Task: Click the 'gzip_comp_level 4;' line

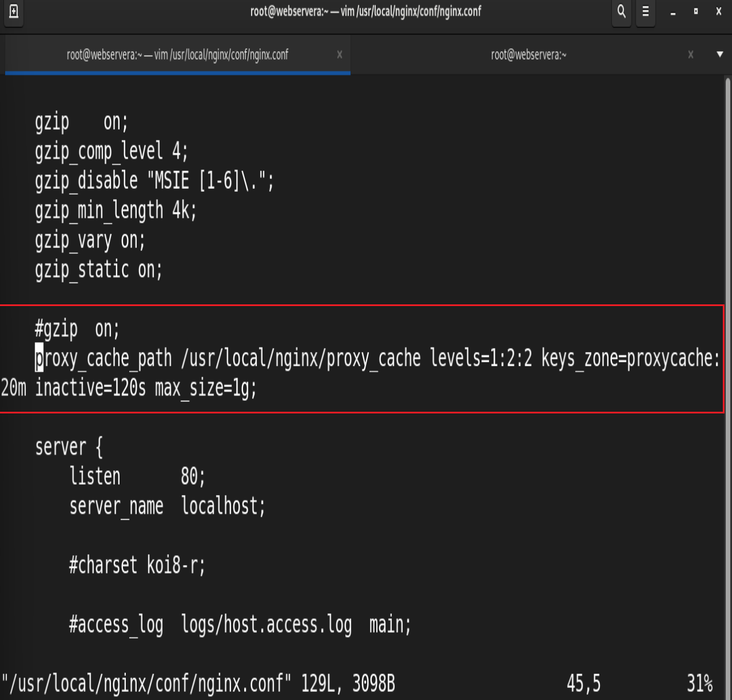Action: tap(111, 152)
